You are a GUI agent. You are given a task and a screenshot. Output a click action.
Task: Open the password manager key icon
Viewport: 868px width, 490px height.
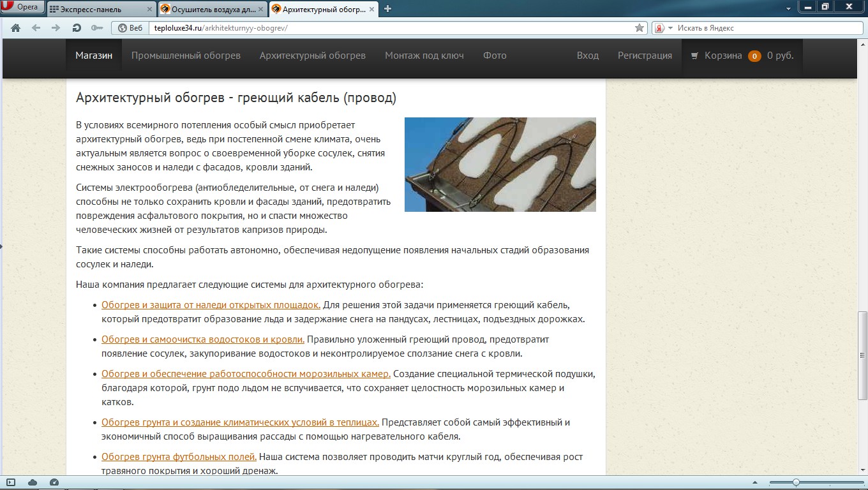[97, 28]
